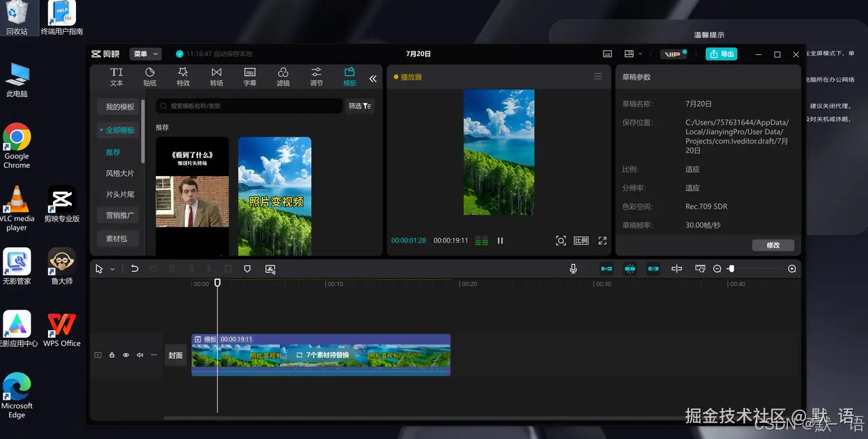Select the 片头片尾 sidebar item
The image size is (868, 439).
click(x=120, y=194)
